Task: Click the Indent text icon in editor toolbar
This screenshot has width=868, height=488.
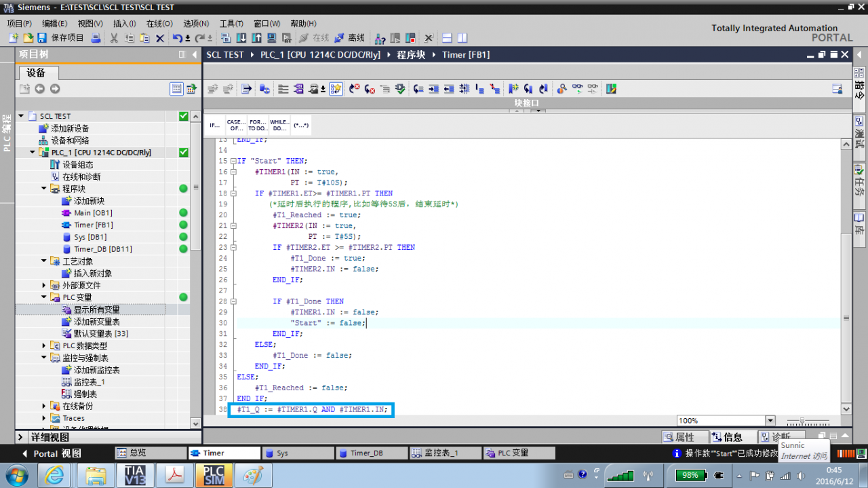Action: 434,89
